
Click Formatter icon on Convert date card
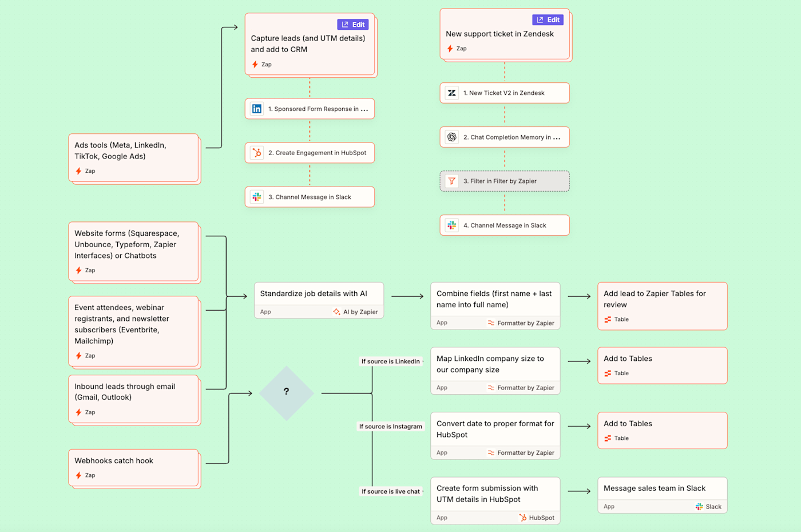[x=491, y=453]
